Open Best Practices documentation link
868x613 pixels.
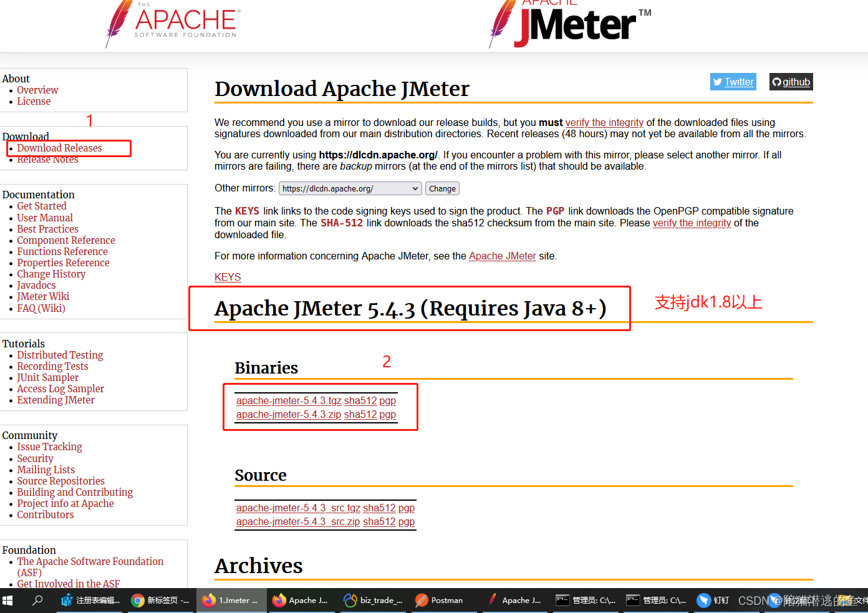coord(47,229)
